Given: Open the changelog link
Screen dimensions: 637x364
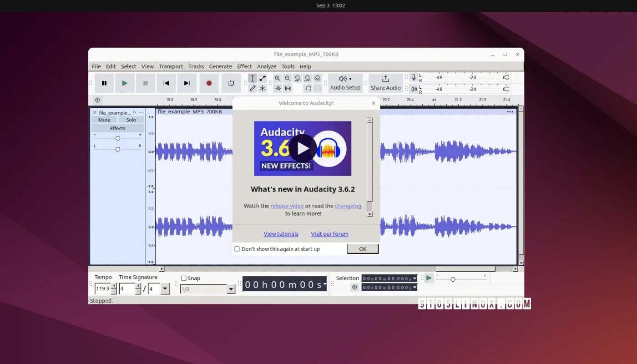Looking at the screenshot, I should (348, 206).
